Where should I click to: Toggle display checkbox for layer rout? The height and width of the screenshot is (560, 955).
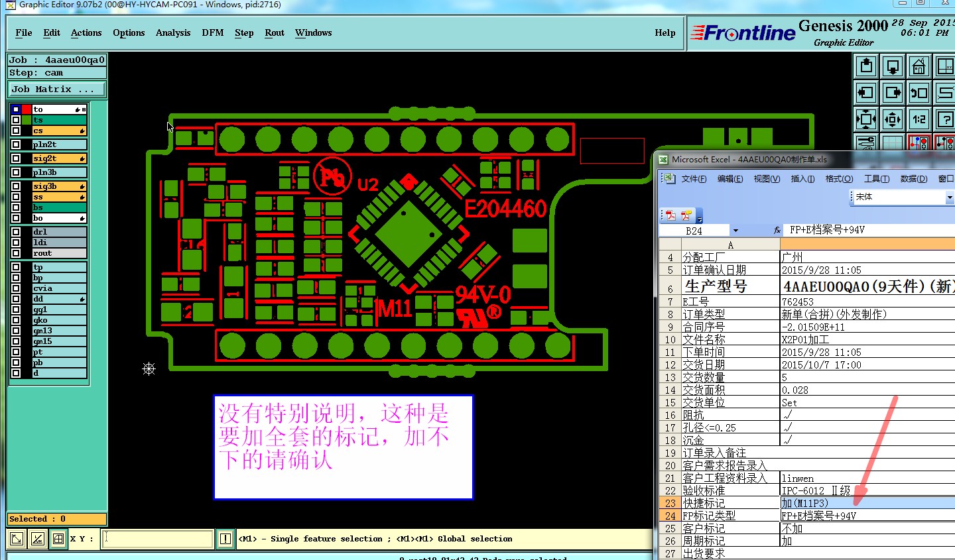tap(16, 253)
